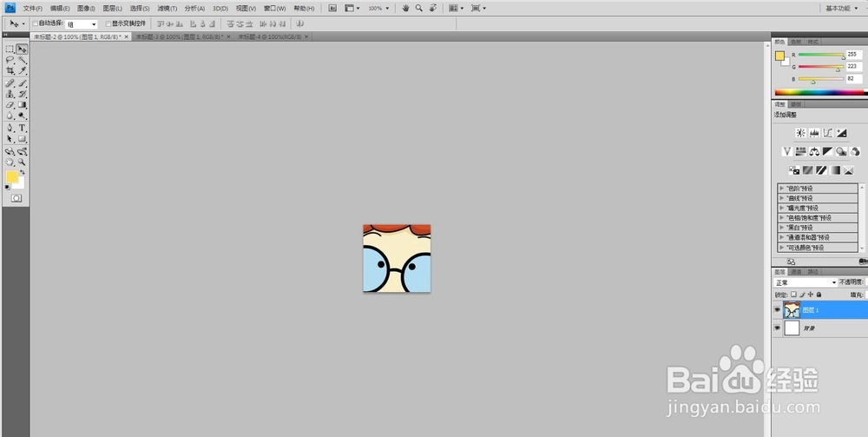Select the Clone Stamp tool
The image size is (868, 437).
[10, 94]
